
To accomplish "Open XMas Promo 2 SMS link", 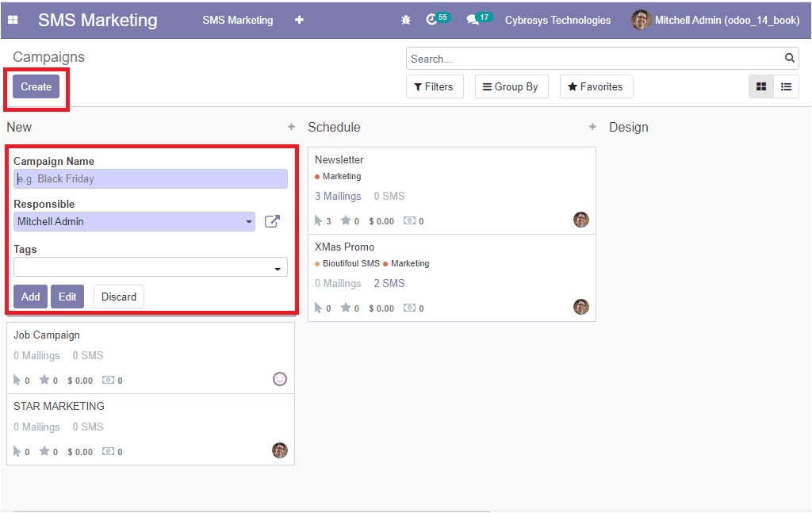I will (389, 283).
